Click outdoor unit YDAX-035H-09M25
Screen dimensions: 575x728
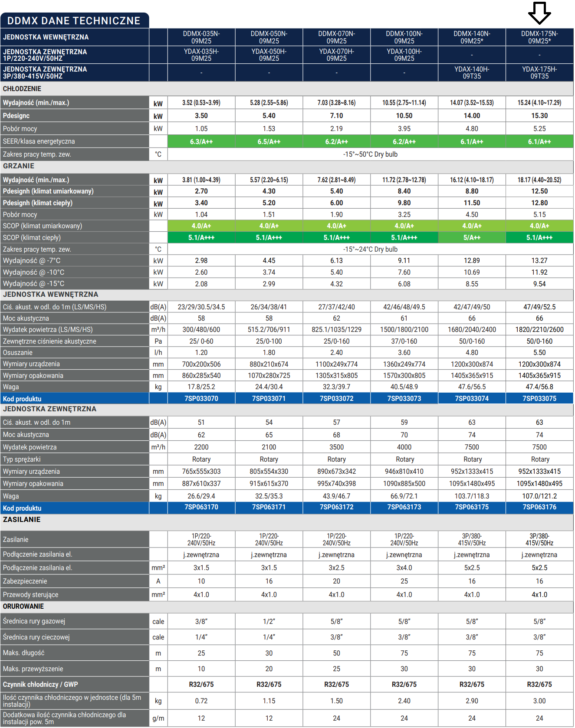point(201,55)
